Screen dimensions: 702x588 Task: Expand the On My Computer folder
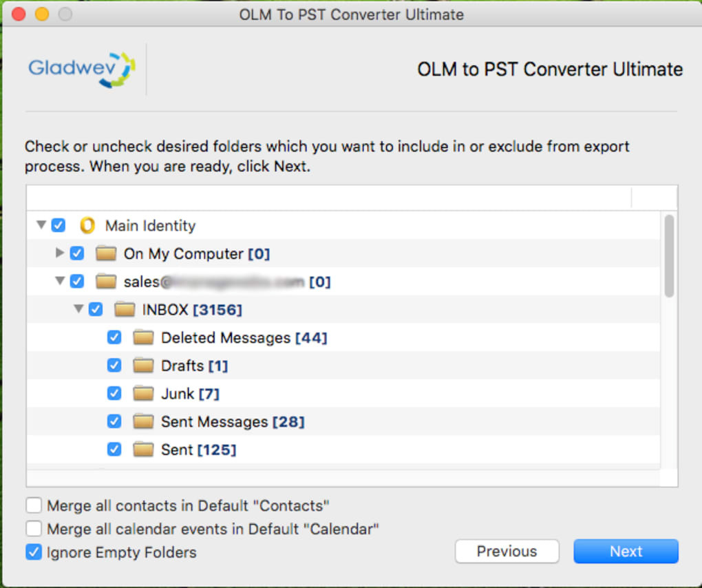tap(60, 253)
